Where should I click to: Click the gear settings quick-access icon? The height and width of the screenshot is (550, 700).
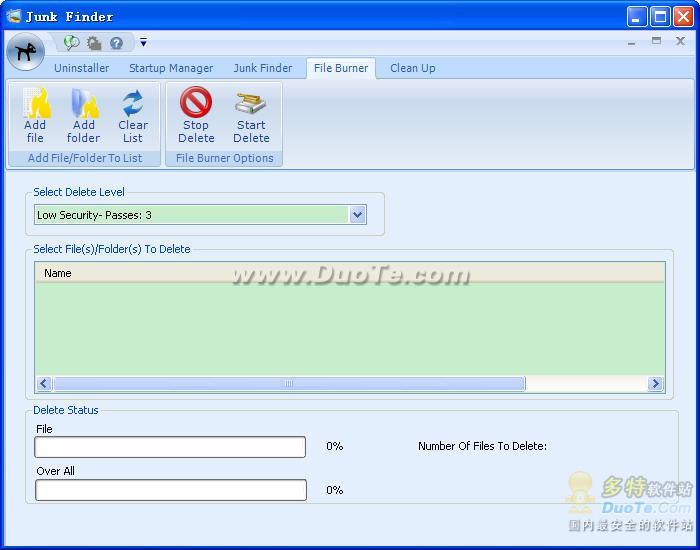pyautogui.click(x=94, y=43)
